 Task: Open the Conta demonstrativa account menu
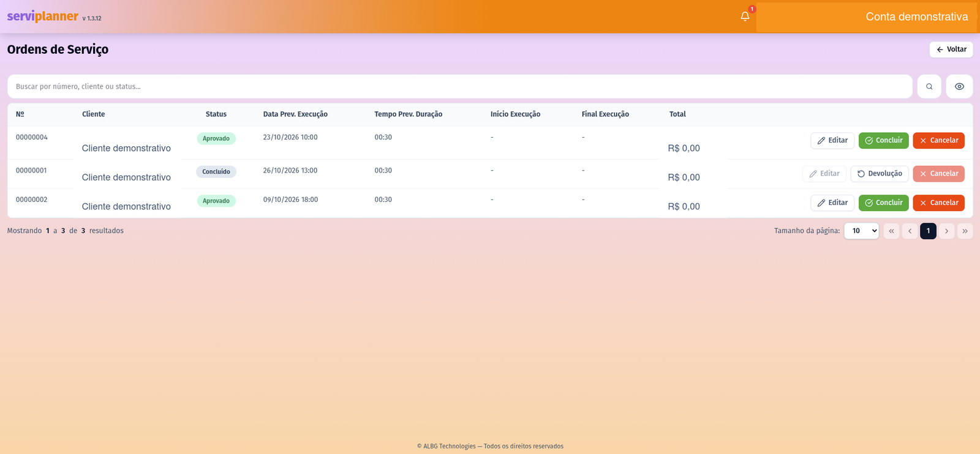[x=866, y=17]
